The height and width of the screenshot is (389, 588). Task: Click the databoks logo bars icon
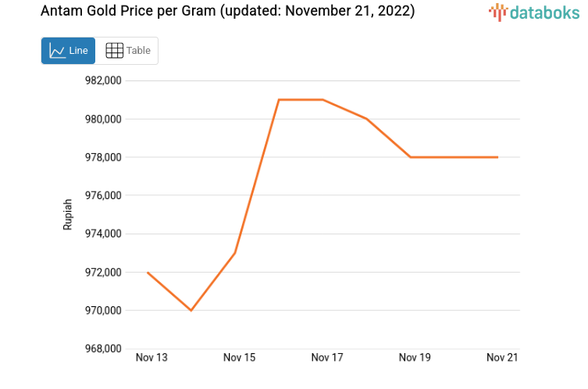click(498, 12)
